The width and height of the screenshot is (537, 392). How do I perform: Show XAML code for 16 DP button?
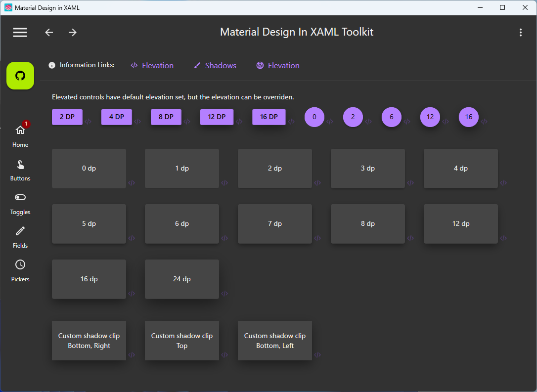click(x=291, y=122)
